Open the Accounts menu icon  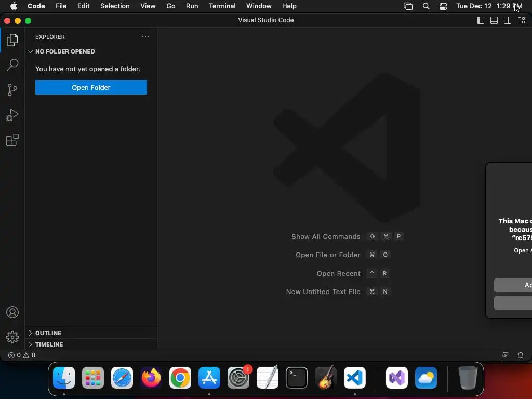(x=12, y=312)
